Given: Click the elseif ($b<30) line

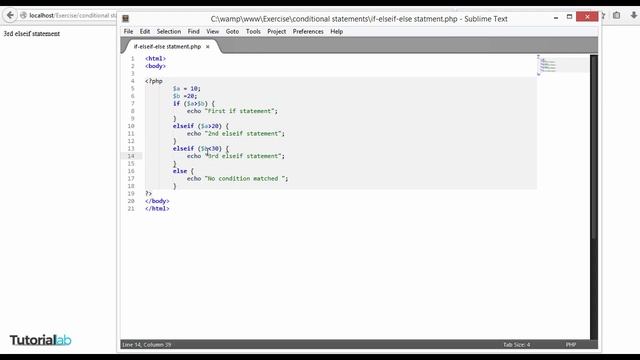Looking at the screenshot, I should click(201, 149).
